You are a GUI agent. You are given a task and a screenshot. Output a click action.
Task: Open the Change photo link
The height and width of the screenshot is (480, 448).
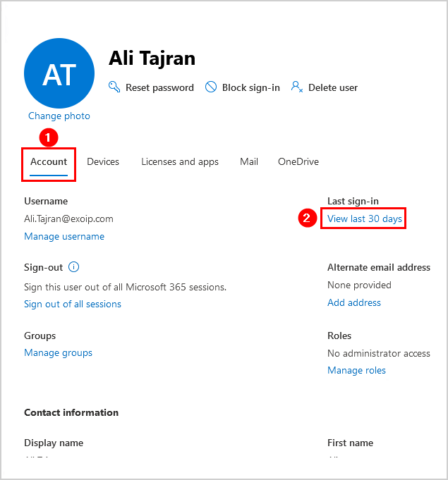pos(59,116)
